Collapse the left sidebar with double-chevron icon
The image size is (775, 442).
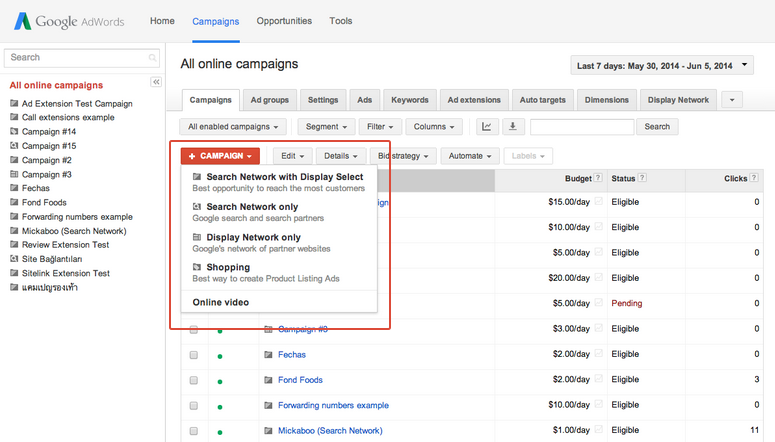pyautogui.click(x=156, y=82)
